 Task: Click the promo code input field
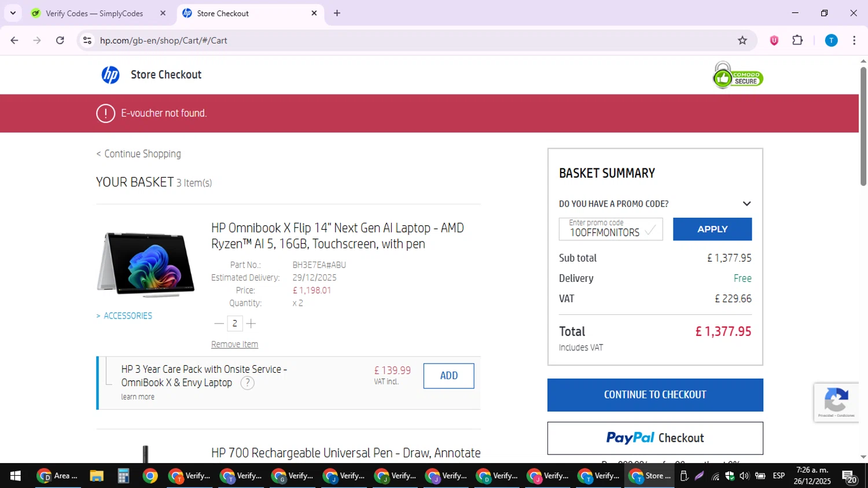pyautogui.click(x=610, y=229)
